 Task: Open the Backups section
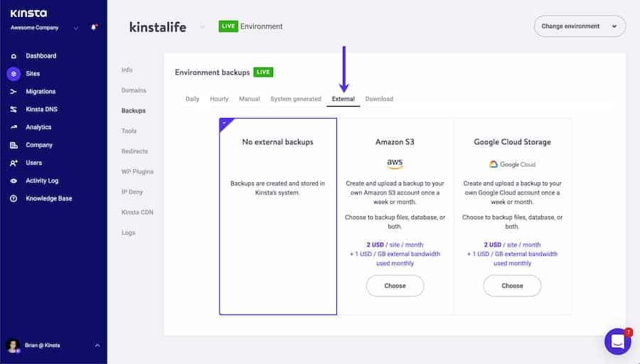[x=134, y=111]
